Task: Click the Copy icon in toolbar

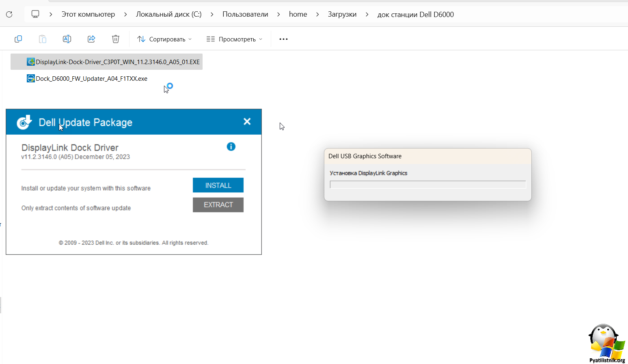Action: click(x=18, y=39)
